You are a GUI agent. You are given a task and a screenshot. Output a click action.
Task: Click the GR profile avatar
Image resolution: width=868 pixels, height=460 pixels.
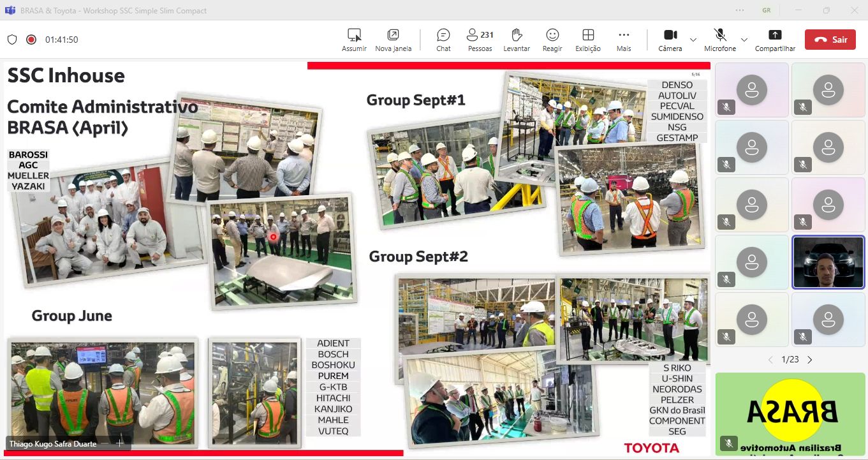pyautogui.click(x=766, y=10)
